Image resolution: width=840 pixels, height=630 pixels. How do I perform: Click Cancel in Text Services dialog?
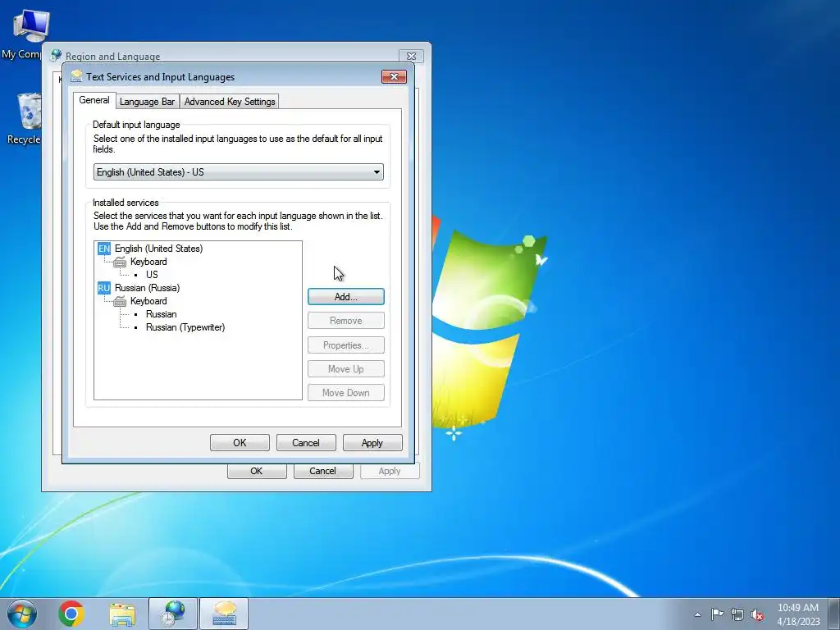(x=306, y=443)
